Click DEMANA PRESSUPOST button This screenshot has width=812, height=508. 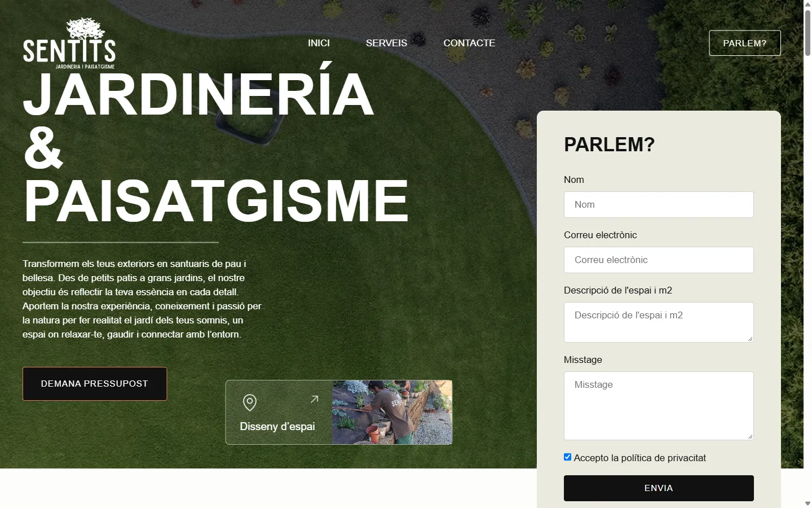(x=95, y=384)
